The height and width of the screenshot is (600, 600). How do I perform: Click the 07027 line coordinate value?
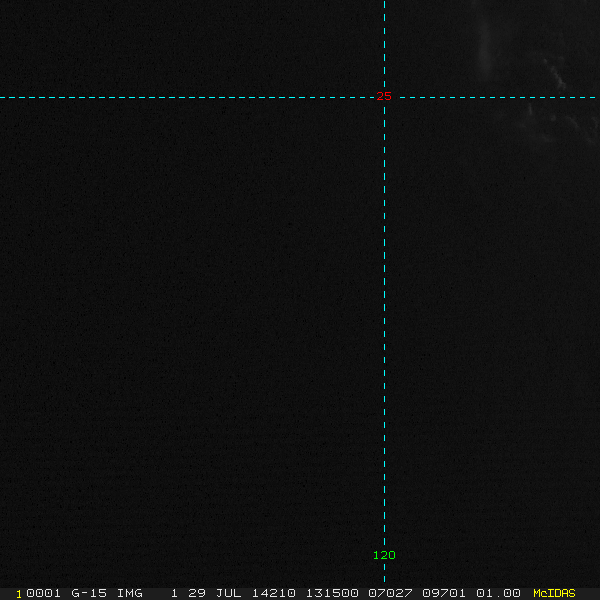[x=390, y=593]
